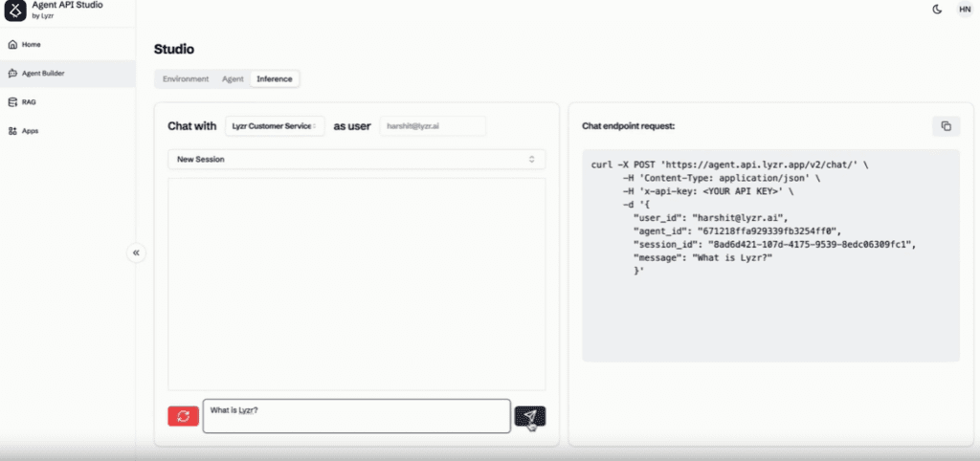
Task: Collapse the sidebar with double chevron
Action: tap(136, 253)
